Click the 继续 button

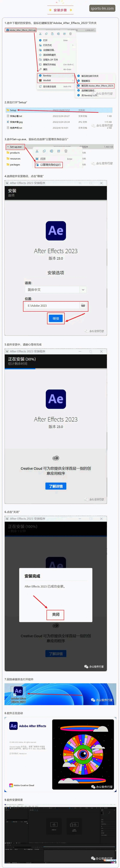pyautogui.click(x=56, y=318)
